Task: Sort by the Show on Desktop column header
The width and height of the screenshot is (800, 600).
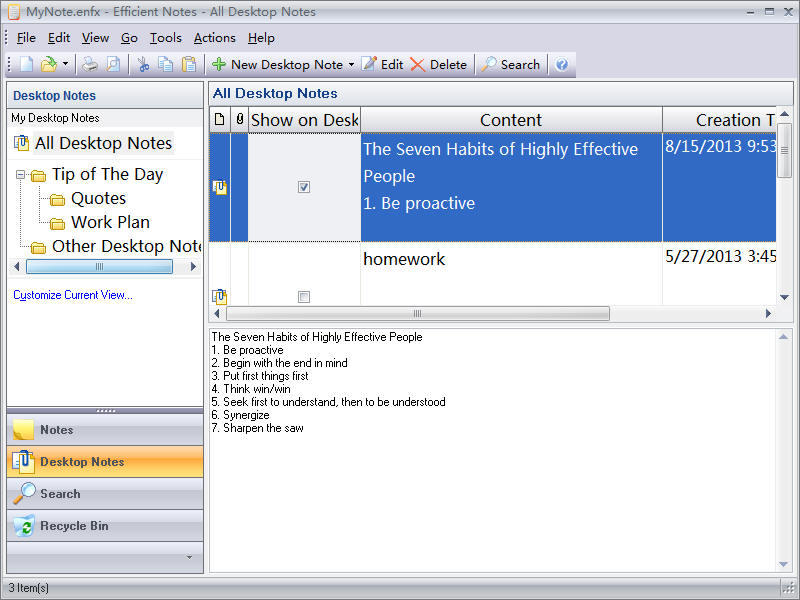Action: point(305,120)
